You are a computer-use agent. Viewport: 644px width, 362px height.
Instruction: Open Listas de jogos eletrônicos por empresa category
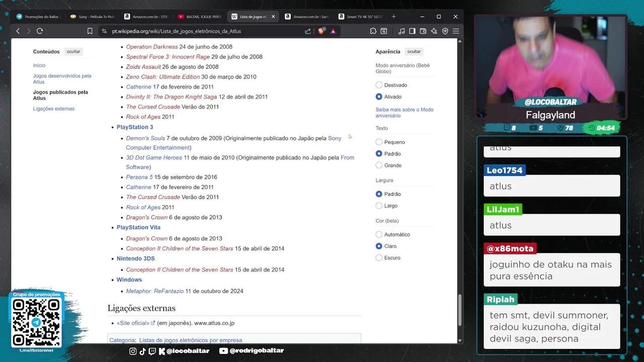[191, 340]
